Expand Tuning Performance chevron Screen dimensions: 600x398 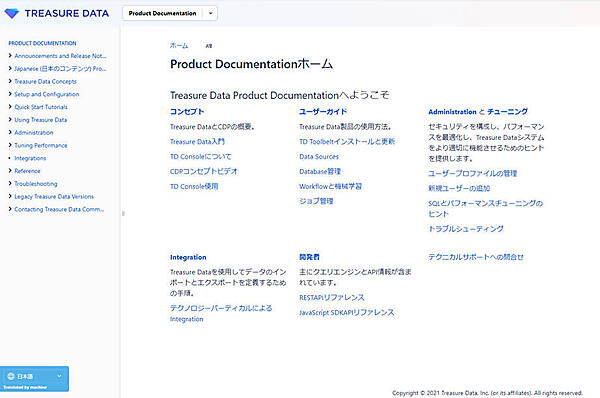[x=10, y=145]
